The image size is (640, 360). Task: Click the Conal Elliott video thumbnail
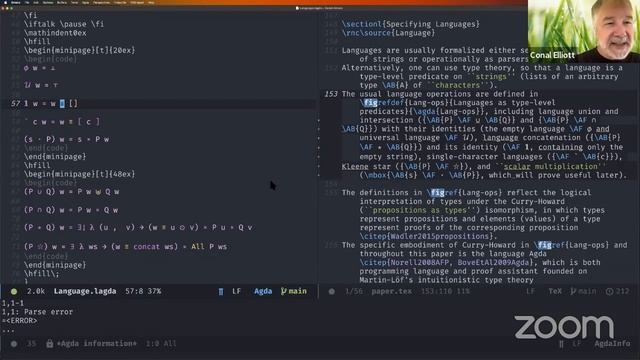pyautogui.click(x=584, y=31)
